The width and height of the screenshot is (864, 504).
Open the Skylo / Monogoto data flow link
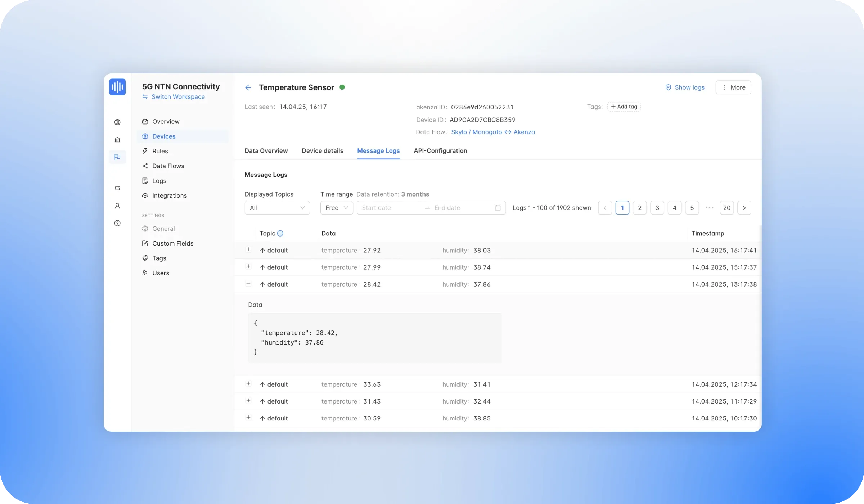pos(493,132)
